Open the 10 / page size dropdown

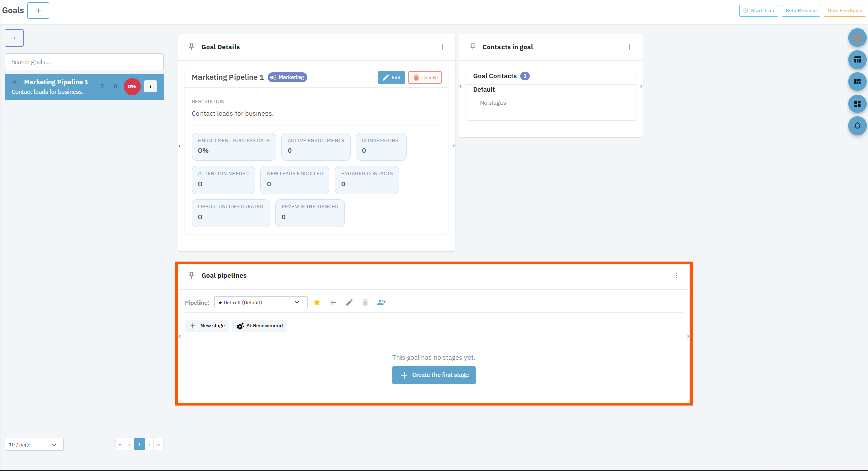point(34,445)
